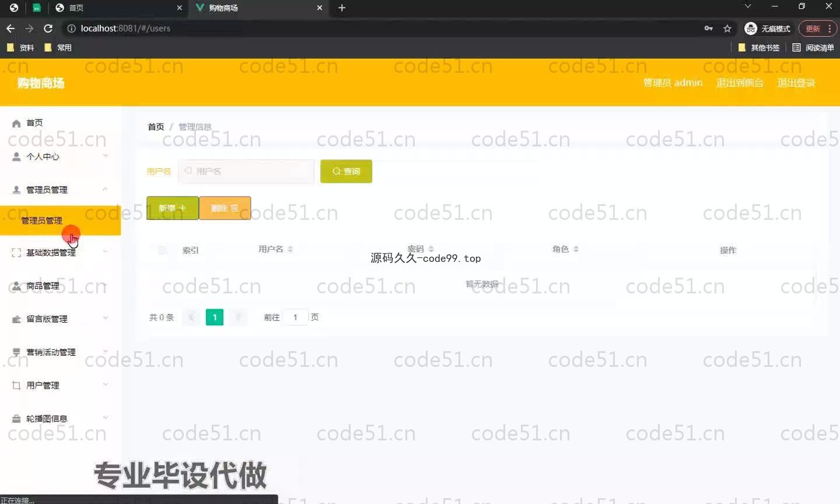Viewport: 840px width, 504px height.
Task: Click the 个人中心 person icon
Action: [x=16, y=156]
